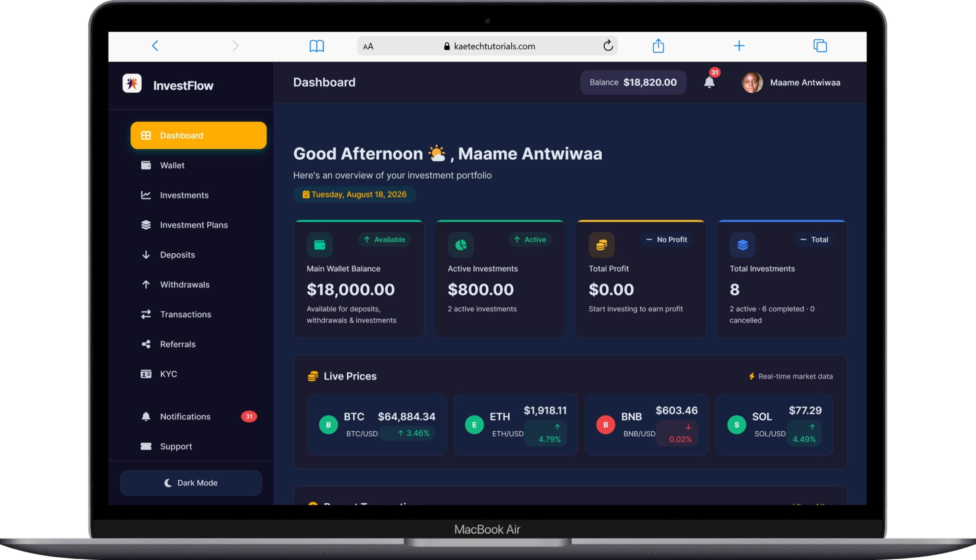Screen dimensions: 976x560
Task: Click the InvestFlow logo icon
Action: click(132, 83)
